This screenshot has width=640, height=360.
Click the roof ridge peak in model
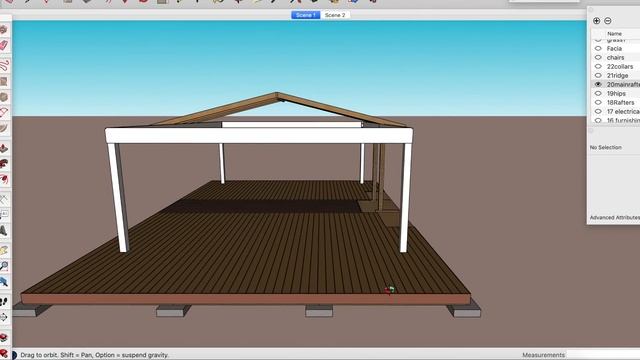pos(277,95)
